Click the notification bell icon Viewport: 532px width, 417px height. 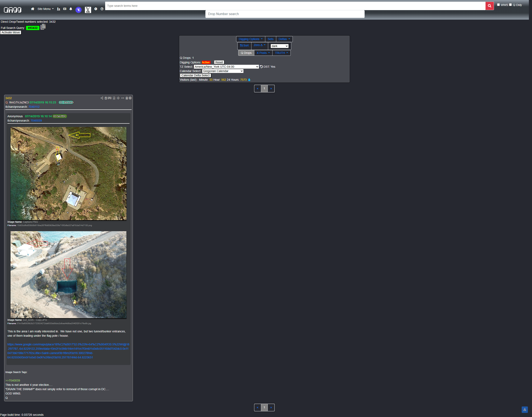pyautogui.click(x=71, y=9)
